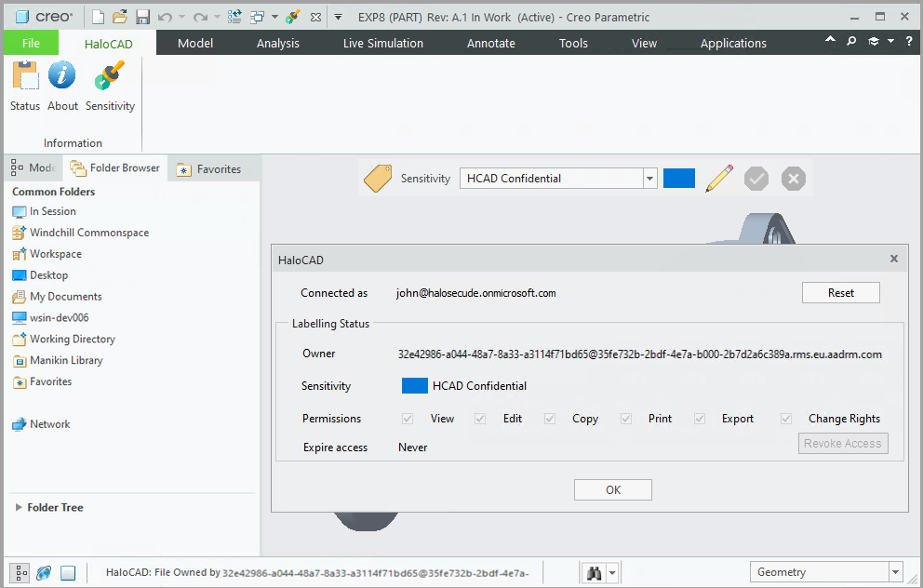The width and height of the screenshot is (923, 588).
Task: Open a file using the Open folder icon
Action: click(x=118, y=16)
